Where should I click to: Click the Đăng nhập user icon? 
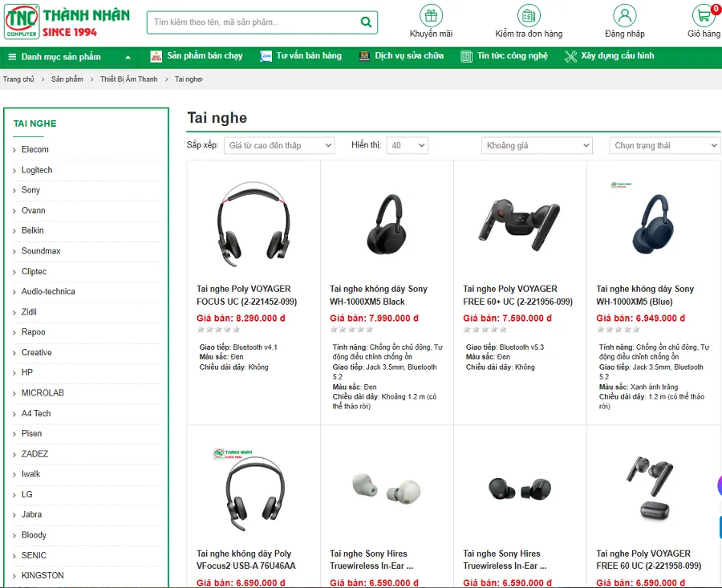624,16
